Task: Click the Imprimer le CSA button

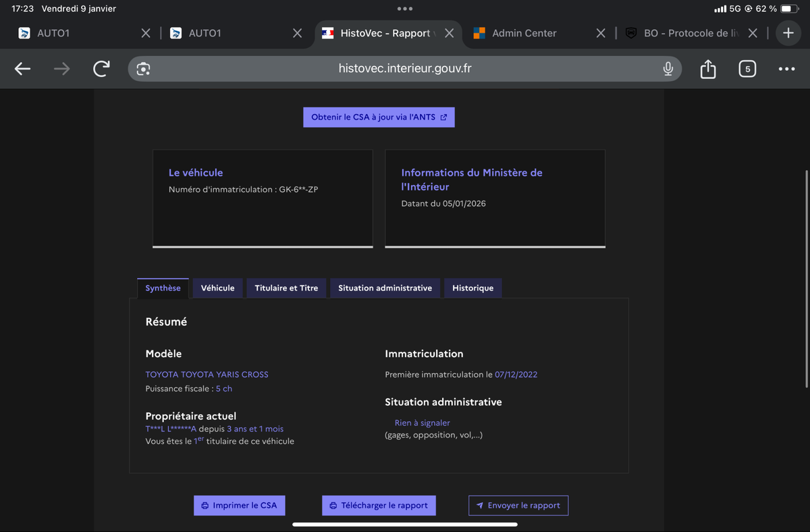Action: click(x=240, y=506)
